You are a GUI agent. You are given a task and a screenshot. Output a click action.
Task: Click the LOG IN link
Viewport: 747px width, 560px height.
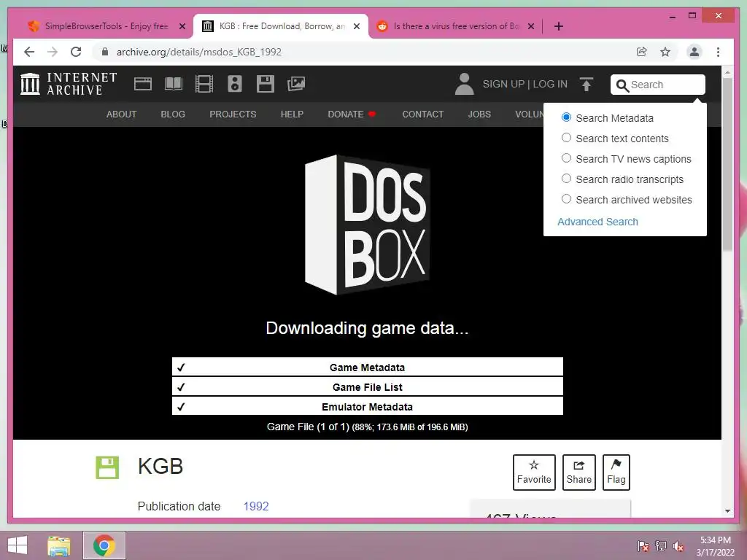[x=550, y=85]
